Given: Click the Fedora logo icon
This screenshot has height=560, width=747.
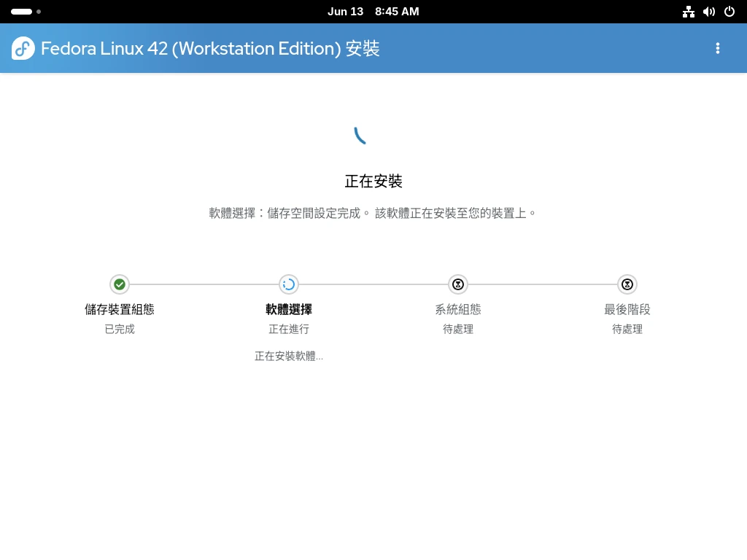Looking at the screenshot, I should pos(23,48).
